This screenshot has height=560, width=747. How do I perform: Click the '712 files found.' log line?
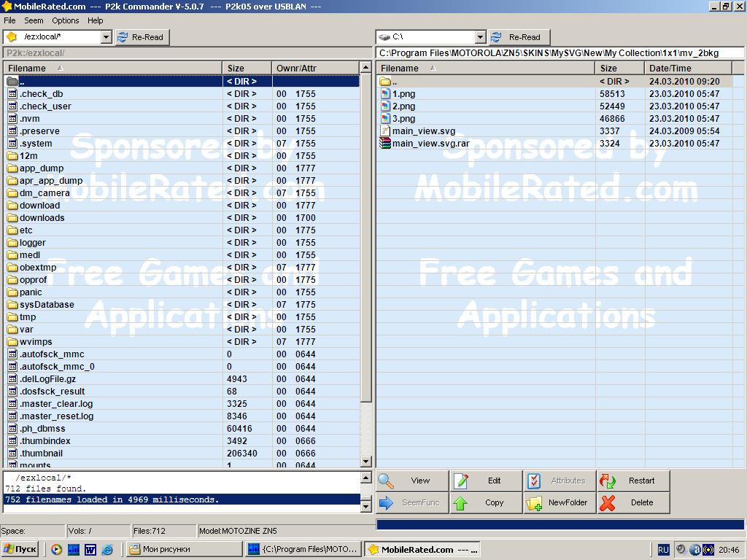pos(46,489)
